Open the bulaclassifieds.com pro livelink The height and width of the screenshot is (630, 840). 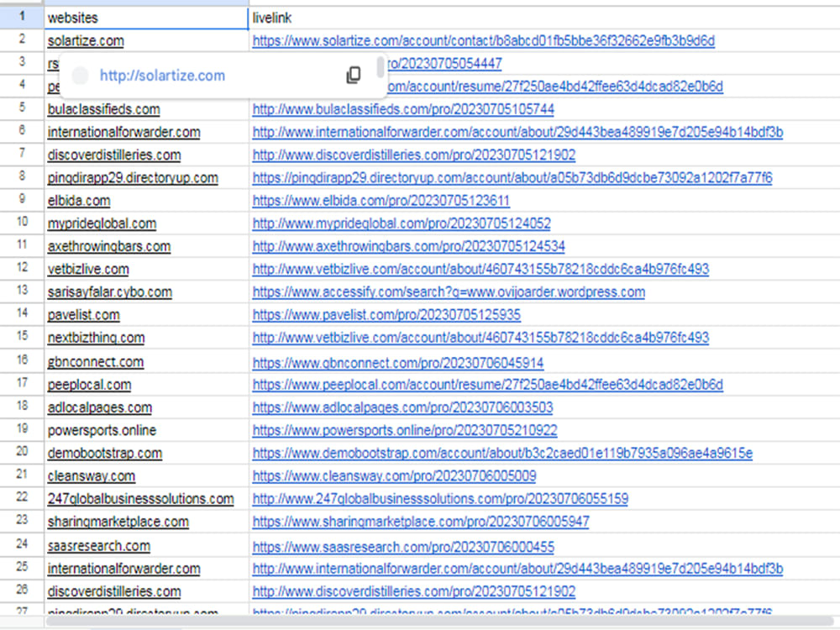point(403,109)
